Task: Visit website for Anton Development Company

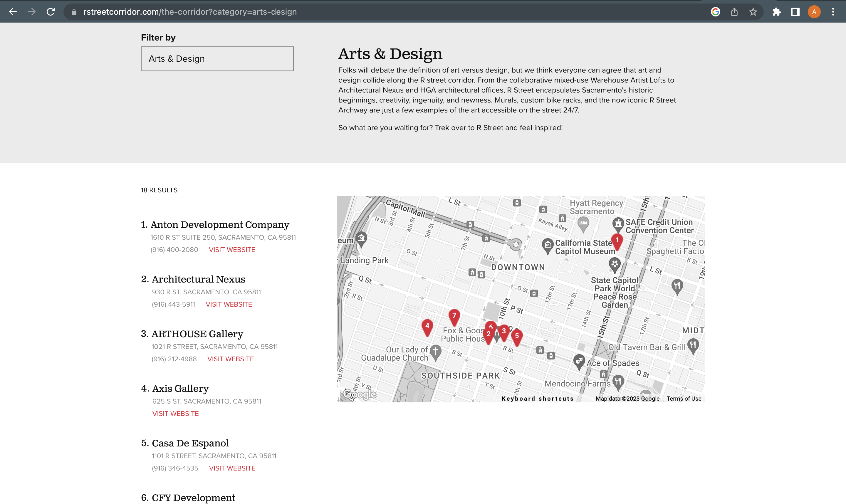Action: (x=232, y=250)
